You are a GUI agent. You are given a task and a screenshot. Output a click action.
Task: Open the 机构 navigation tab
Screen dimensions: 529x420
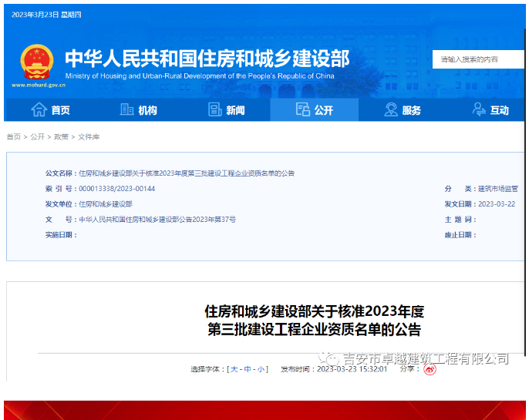138,110
